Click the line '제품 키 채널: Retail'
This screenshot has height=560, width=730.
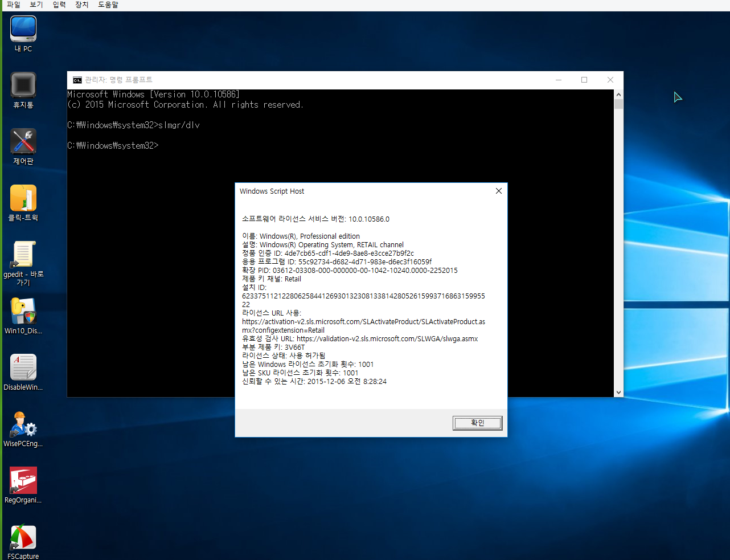(x=272, y=279)
